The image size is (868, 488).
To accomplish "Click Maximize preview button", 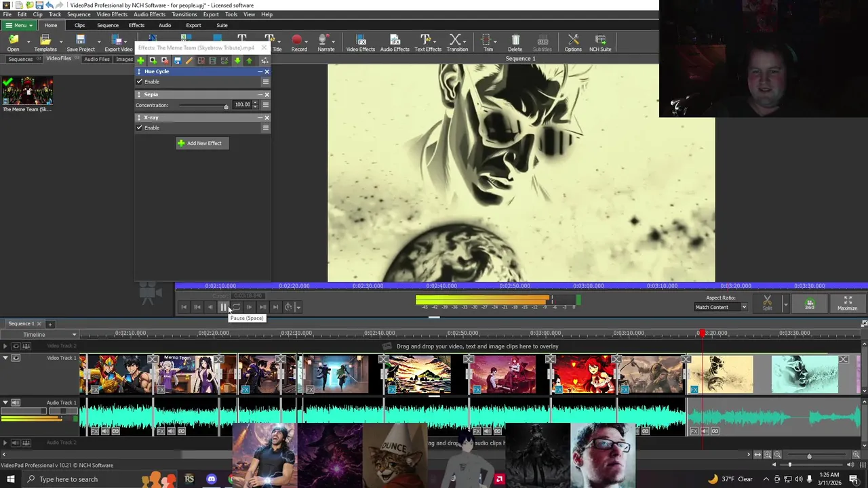I will (x=847, y=302).
